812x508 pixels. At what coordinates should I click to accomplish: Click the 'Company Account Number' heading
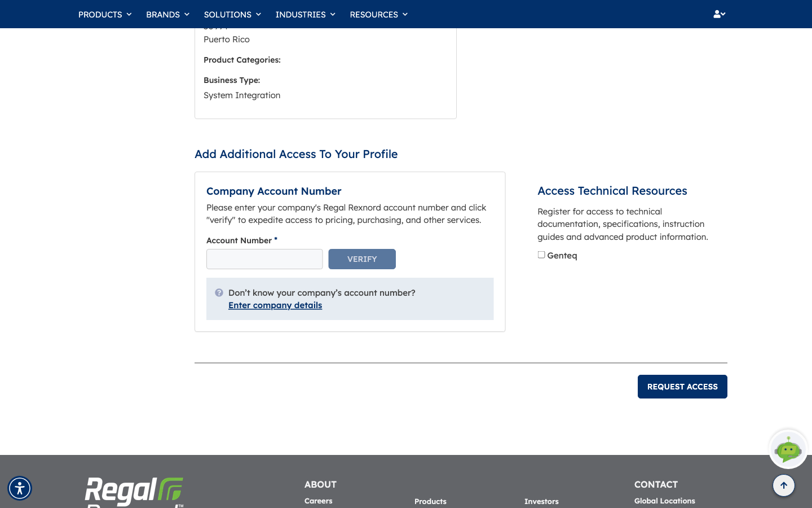[x=274, y=191]
